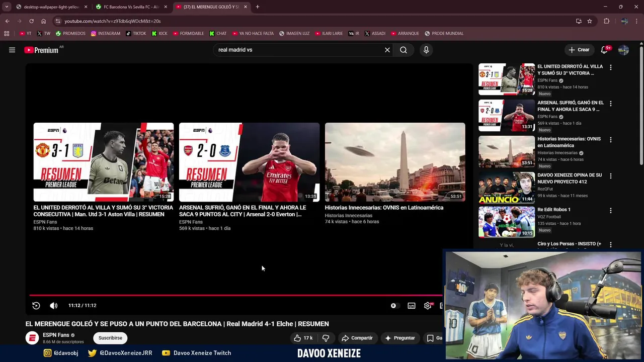Open the PRODE MUNDIAL bookmark
644x362 pixels.
[444, 34]
